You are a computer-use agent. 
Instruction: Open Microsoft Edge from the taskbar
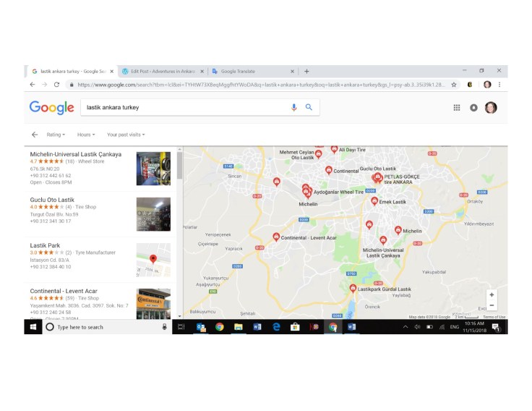pyautogui.click(x=276, y=327)
